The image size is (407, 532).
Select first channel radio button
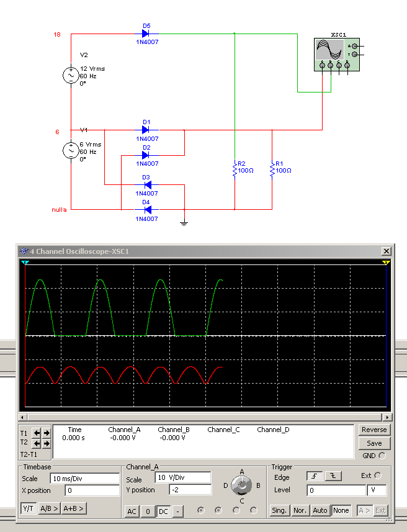click(x=201, y=510)
